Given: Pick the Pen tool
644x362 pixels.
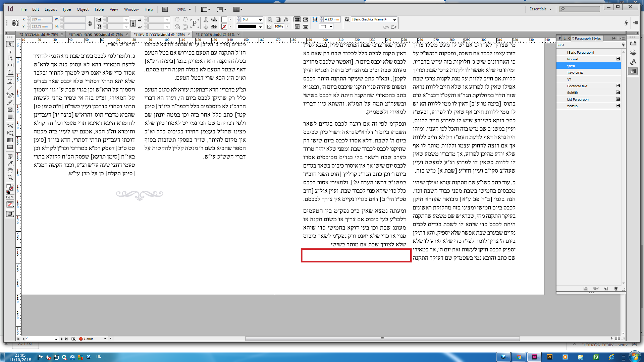Looking at the screenshot, I should click(10, 95).
